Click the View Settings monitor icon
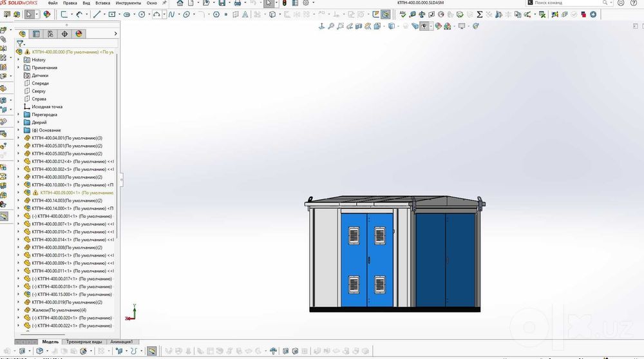 (462, 26)
